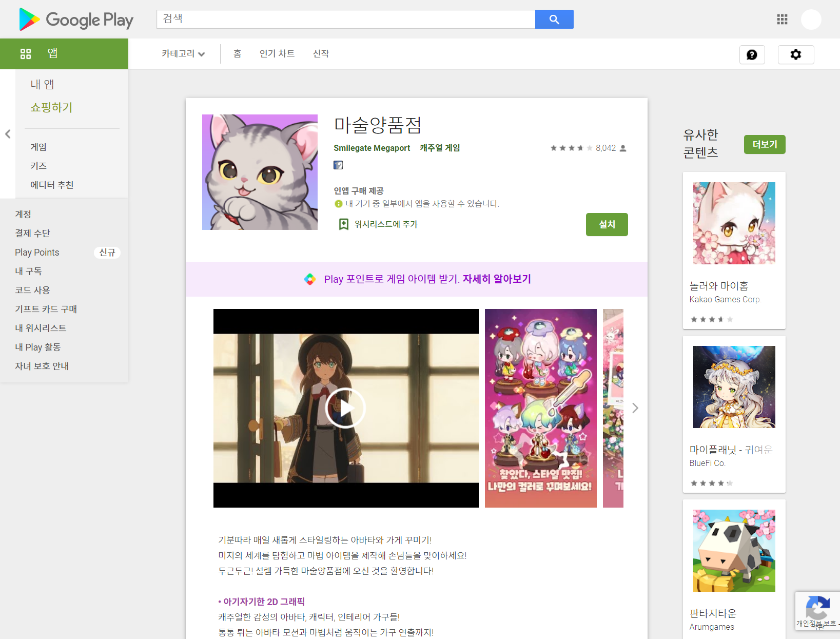Open Play Points in the sidebar
The image size is (840, 639).
(37, 252)
